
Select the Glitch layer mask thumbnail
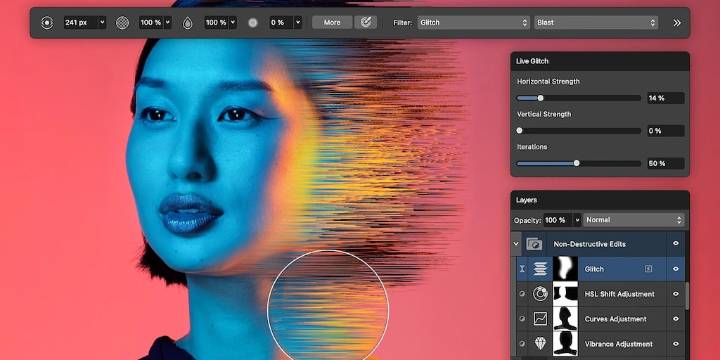coord(564,269)
